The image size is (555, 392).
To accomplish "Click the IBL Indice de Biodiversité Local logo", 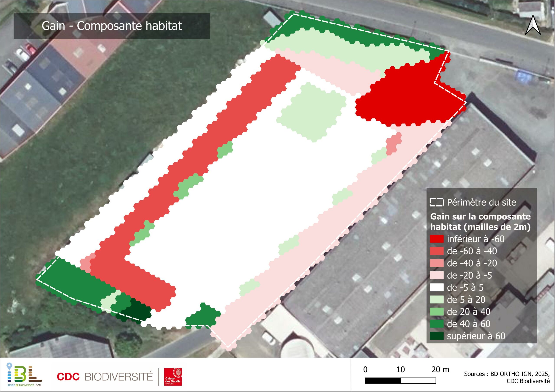I will click(x=24, y=375).
